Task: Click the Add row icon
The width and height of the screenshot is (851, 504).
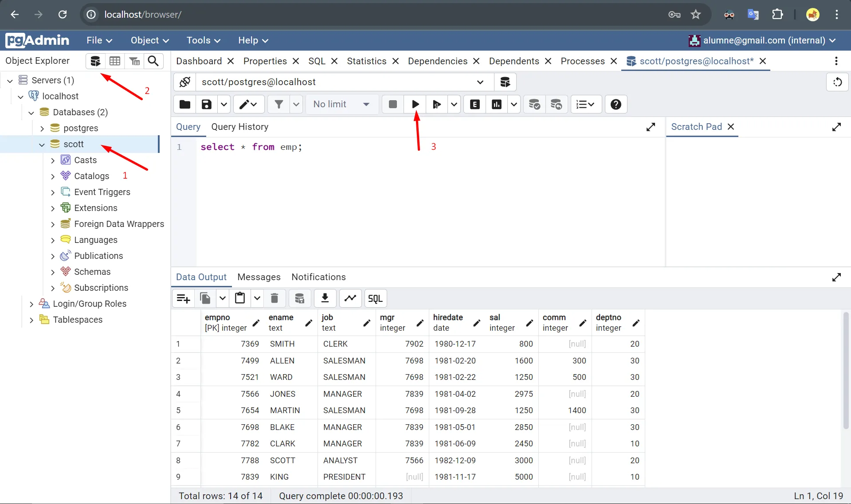Action: pos(183,298)
